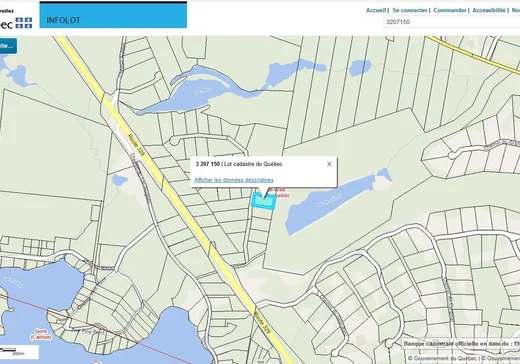Open the 'Se connecter' login link
520x364 pixels.
pos(410,10)
